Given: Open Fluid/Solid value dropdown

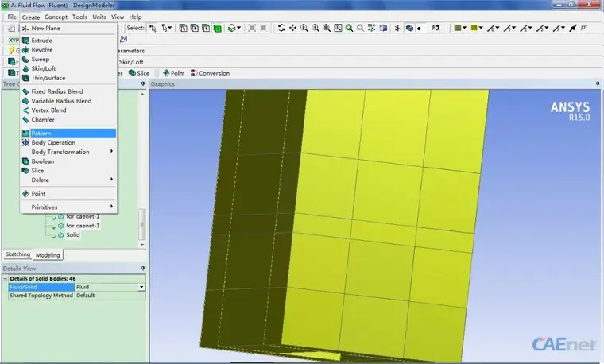Looking at the screenshot, I should coord(141,287).
